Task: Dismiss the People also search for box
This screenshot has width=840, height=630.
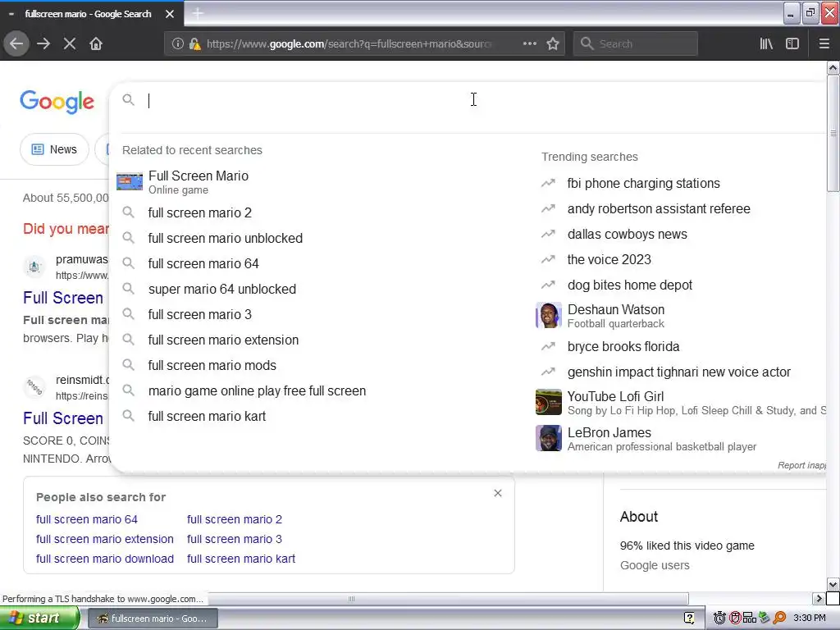Action: [x=498, y=493]
